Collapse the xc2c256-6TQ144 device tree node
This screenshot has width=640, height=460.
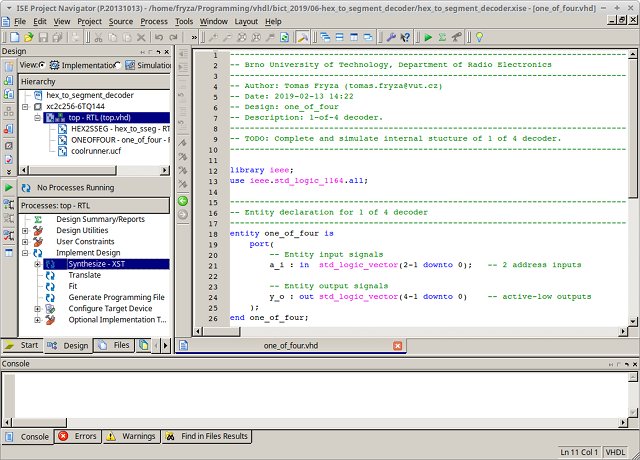pyautogui.click(x=25, y=106)
